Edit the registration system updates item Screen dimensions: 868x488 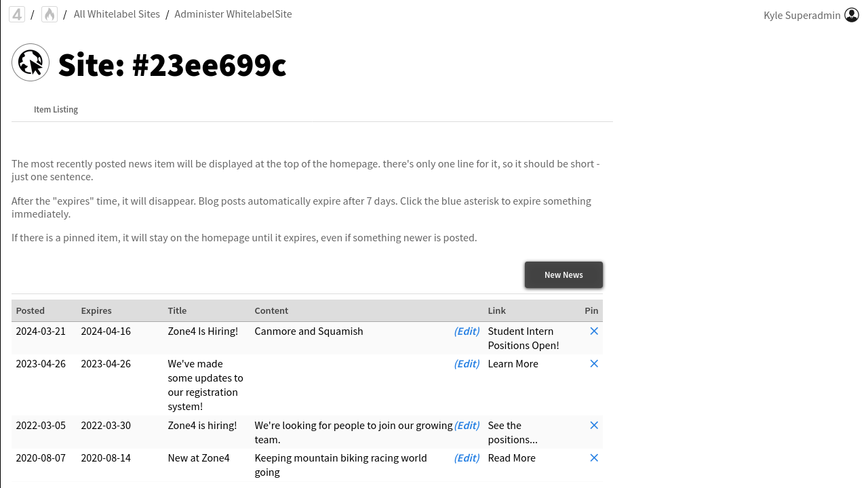[467, 363]
